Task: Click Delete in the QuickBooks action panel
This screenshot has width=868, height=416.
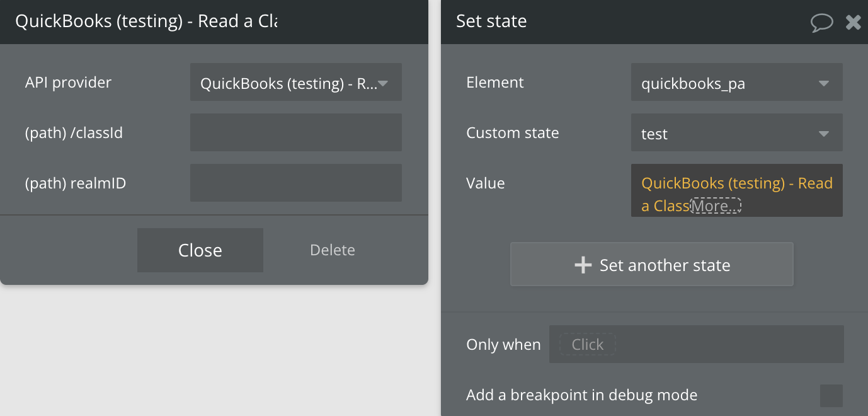Action: tap(332, 250)
